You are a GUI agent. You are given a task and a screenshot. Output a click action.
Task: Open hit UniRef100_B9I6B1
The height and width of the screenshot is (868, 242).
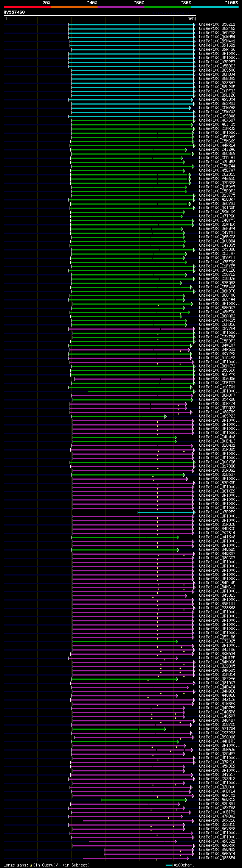pyautogui.click(x=217, y=45)
